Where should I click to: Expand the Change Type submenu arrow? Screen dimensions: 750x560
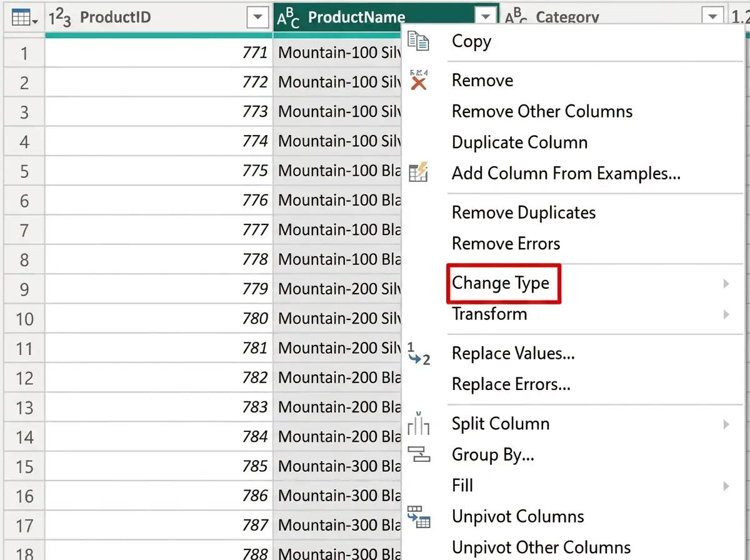tap(726, 284)
